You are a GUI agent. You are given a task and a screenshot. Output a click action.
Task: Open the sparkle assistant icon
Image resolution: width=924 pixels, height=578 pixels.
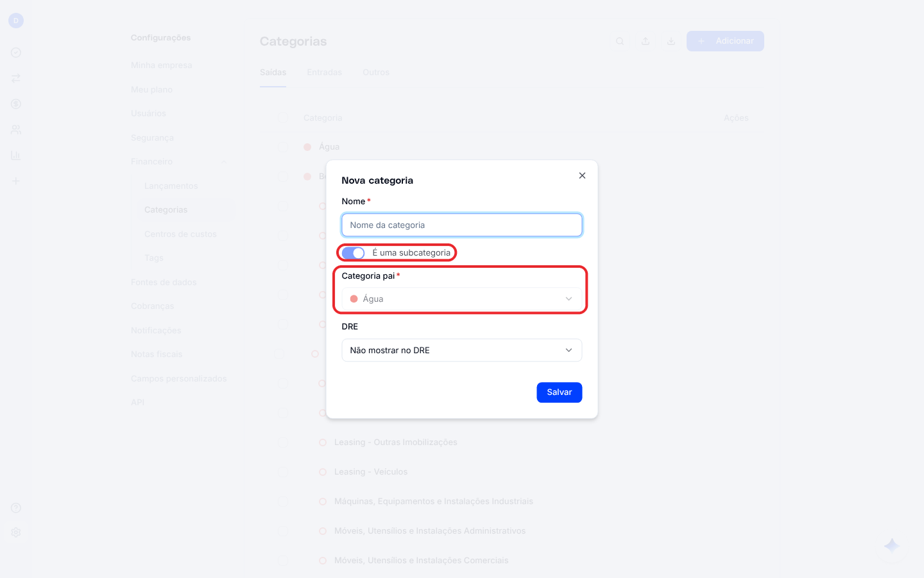pos(892,546)
